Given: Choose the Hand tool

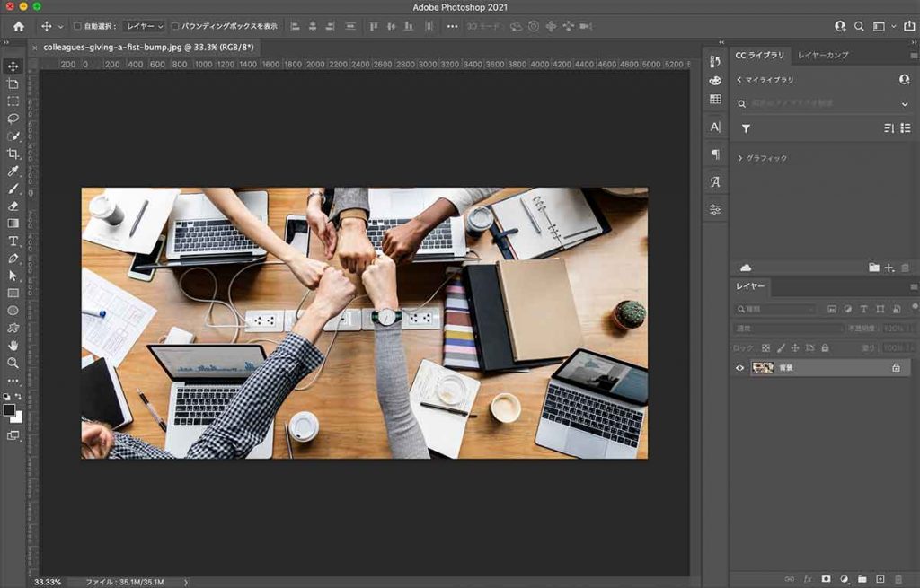Looking at the screenshot, I should coord(13,346).
